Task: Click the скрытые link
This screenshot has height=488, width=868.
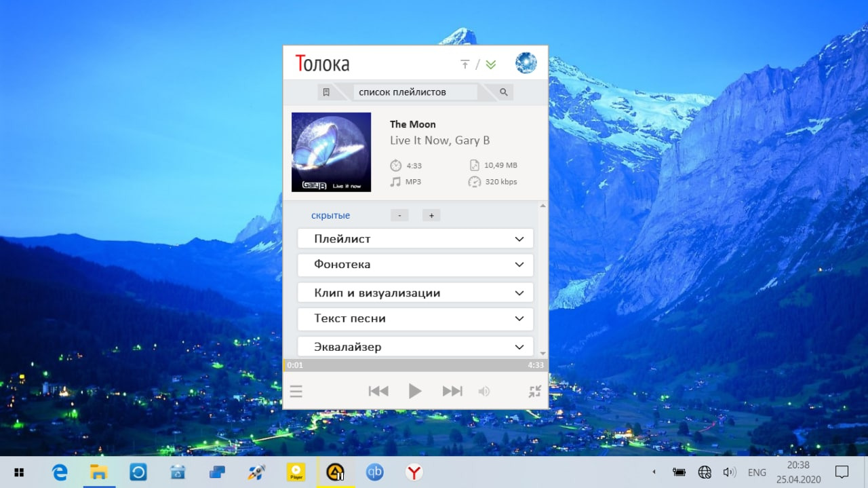Action: pos(330,216)
